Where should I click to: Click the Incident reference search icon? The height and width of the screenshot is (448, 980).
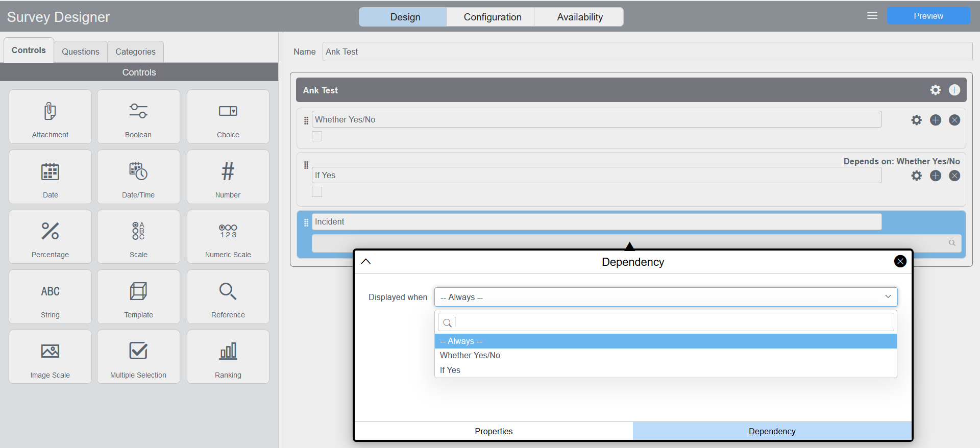pos(952,243)
